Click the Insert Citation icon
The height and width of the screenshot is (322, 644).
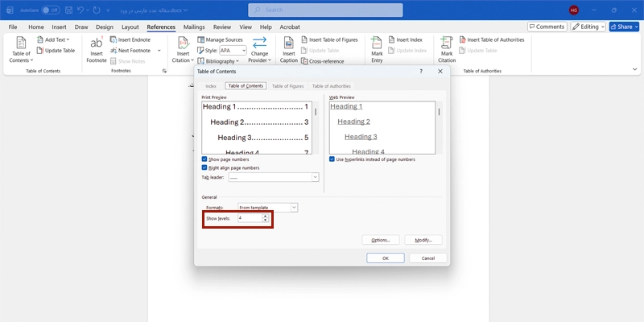tap(183, 46)
